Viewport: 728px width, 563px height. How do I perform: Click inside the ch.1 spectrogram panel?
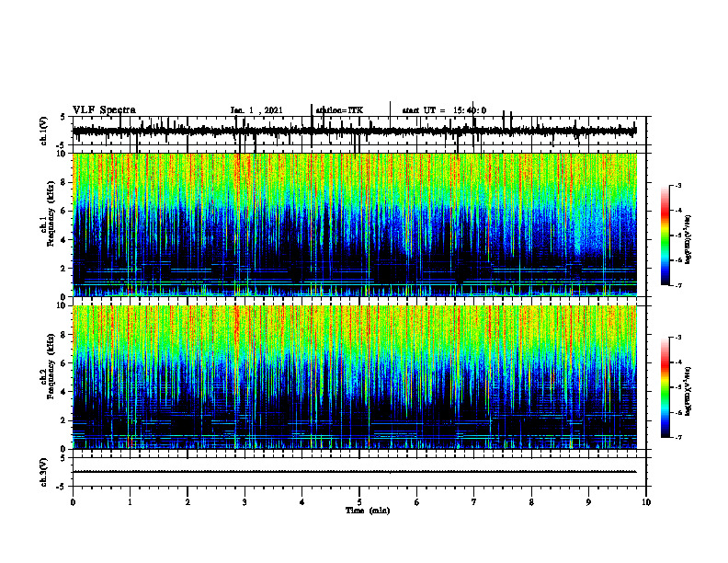tap(354, 224)
